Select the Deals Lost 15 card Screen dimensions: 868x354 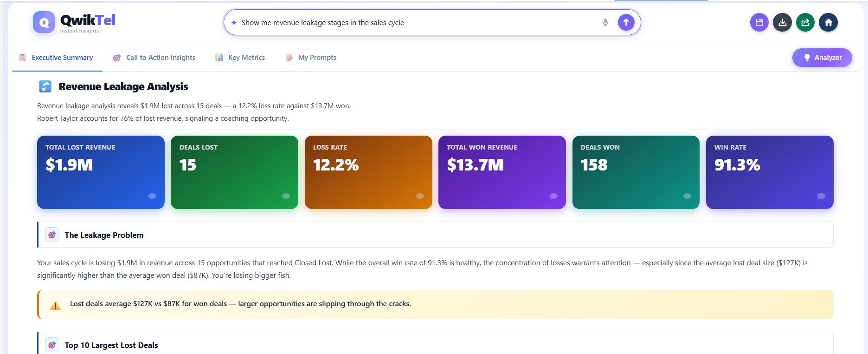pyautogui.click(x=234, y=172)
